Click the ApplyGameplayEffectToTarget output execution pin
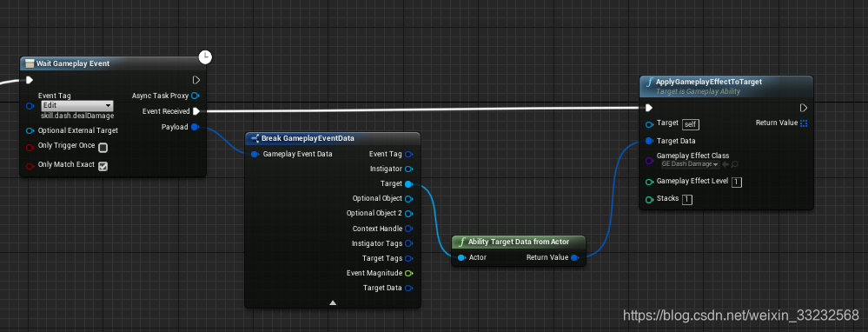The height and width of the screenshot is (332, 868). point(803,108)
